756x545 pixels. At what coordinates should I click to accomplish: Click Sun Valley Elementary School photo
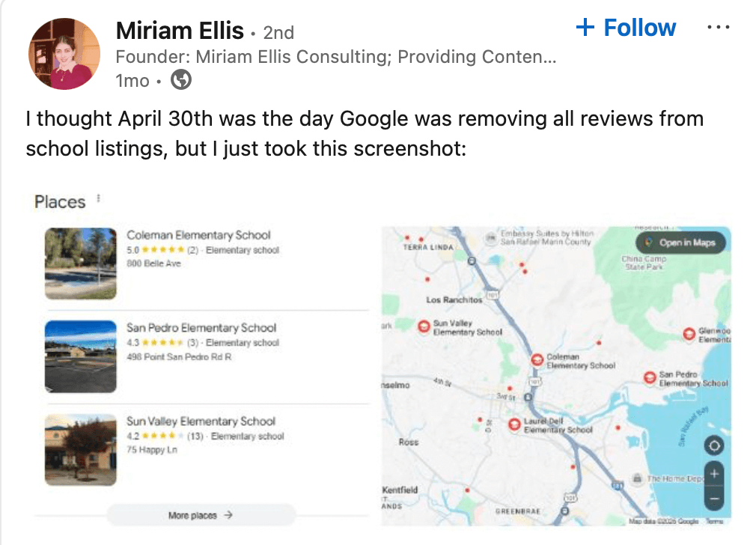click(x=80, y=449)
